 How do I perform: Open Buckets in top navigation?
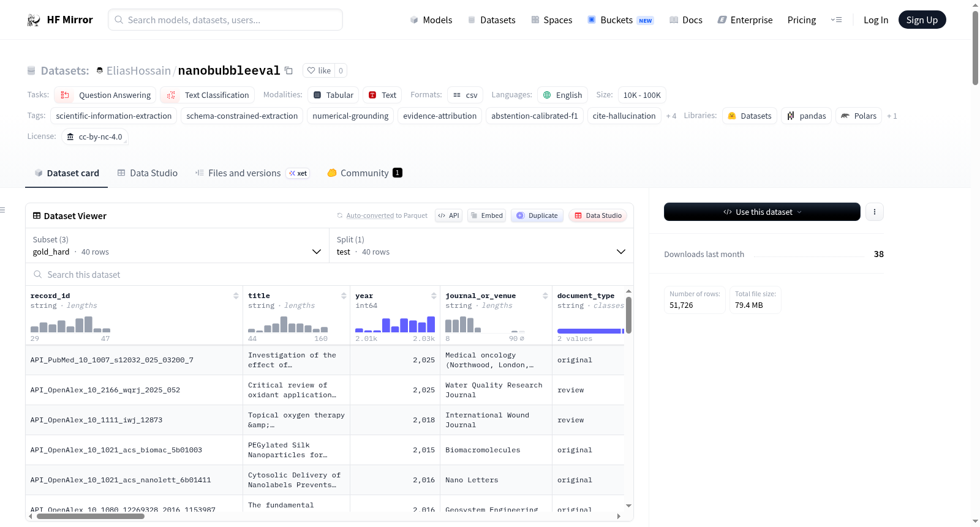pyautogui.click(x=620, y=20)
